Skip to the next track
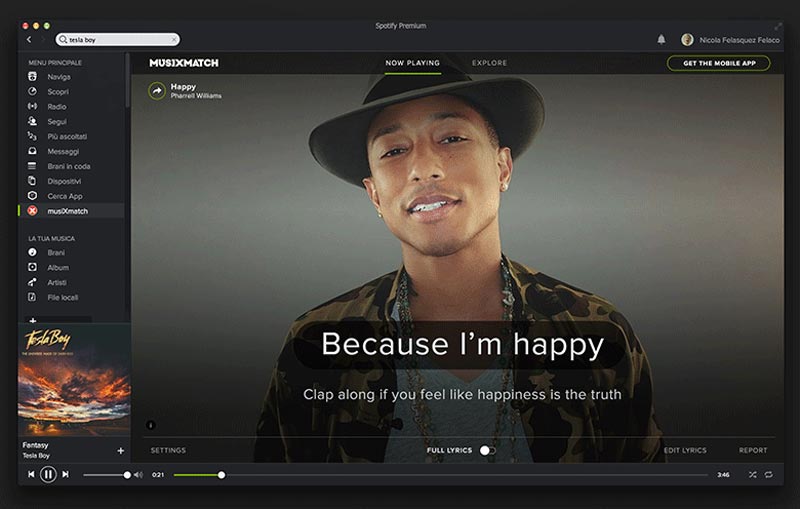This screenshot has width=800, height=509. click(65, 474)
